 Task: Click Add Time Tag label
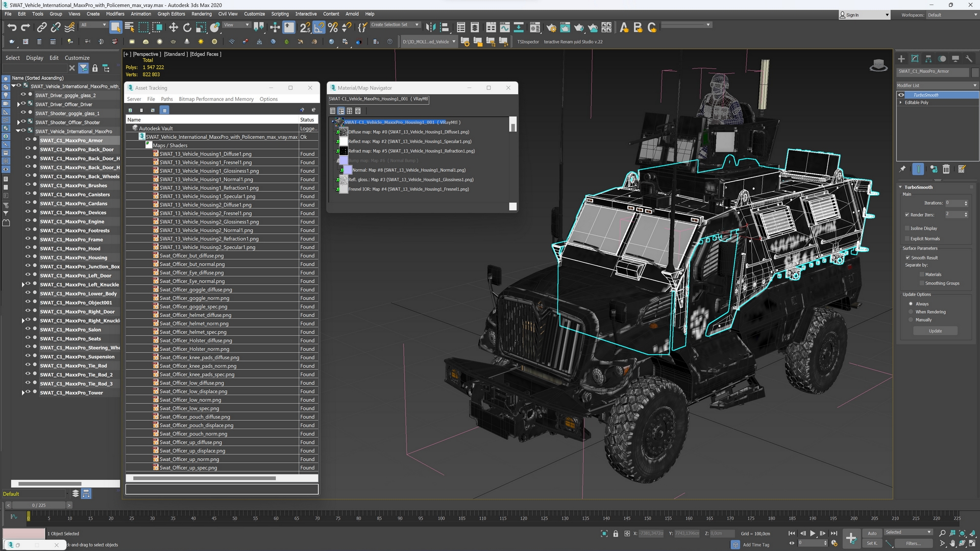point(756,545)
